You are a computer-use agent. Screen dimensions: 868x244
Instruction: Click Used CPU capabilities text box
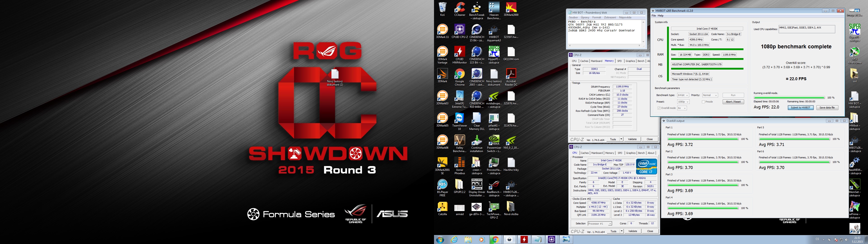(x=807, y=29)
